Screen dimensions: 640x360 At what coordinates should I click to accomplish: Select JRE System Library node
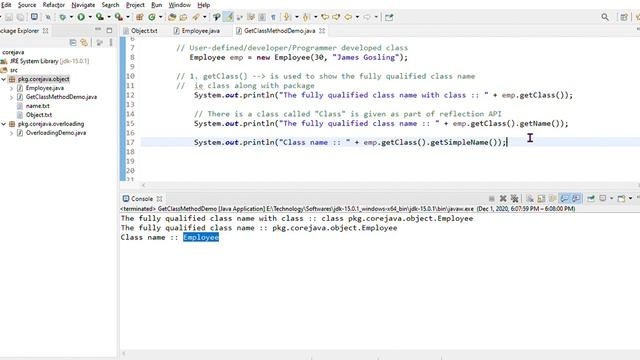tap(49, 61)
